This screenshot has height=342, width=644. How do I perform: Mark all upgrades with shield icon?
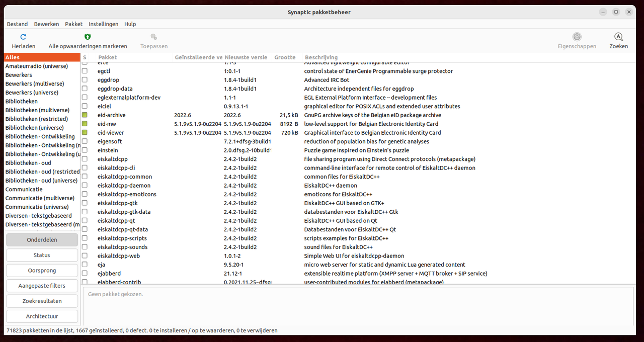pos(88,37)
